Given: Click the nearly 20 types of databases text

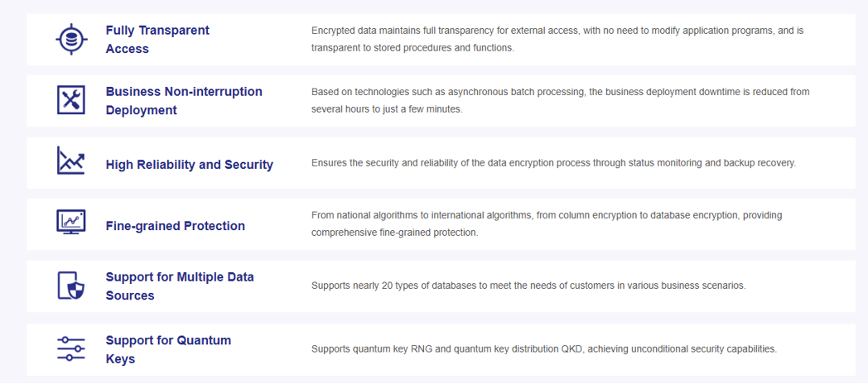Looking at the screenshot, I should click(x=528, y=286).
